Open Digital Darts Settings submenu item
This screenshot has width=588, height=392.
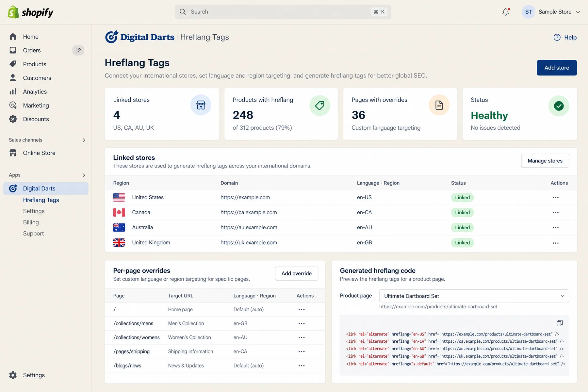(34, 211)
